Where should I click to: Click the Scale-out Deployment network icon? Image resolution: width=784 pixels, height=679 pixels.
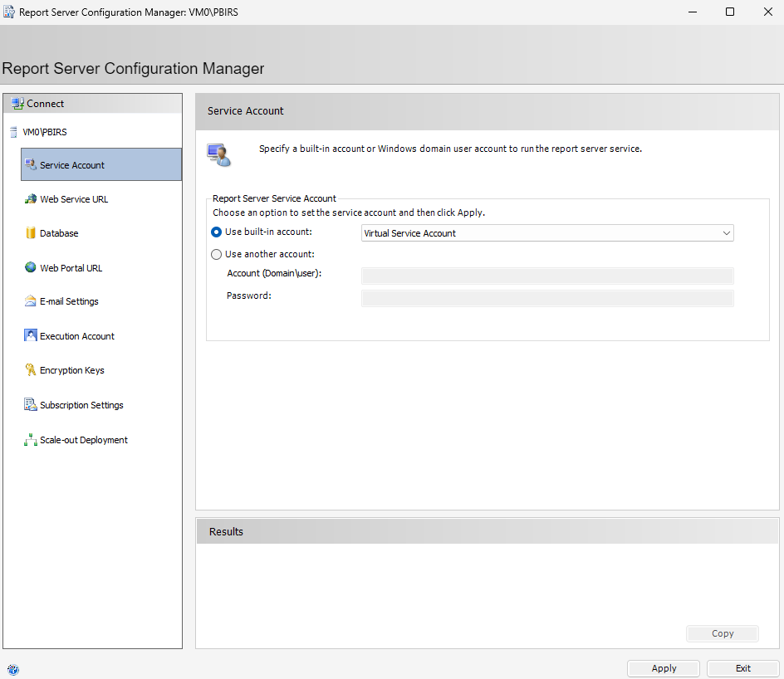[x=31, y=440]
